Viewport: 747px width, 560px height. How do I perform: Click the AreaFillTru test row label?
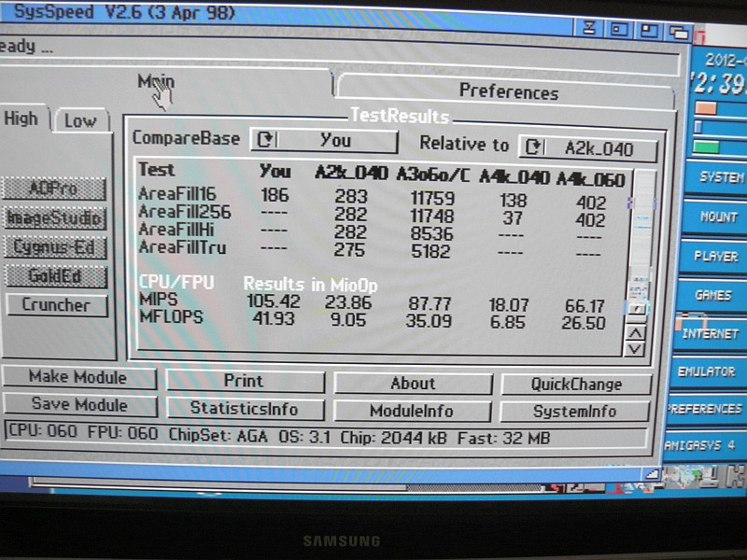182,247
